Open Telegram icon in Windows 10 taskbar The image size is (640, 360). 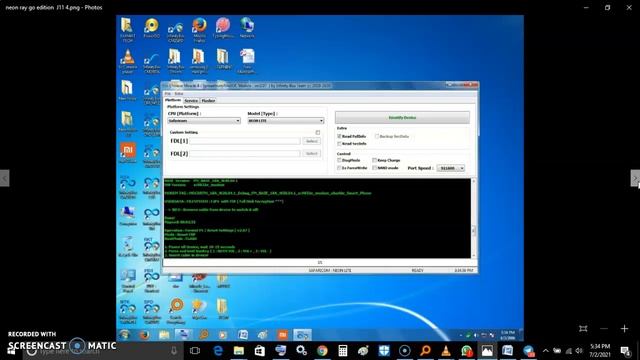coord(529,351)
